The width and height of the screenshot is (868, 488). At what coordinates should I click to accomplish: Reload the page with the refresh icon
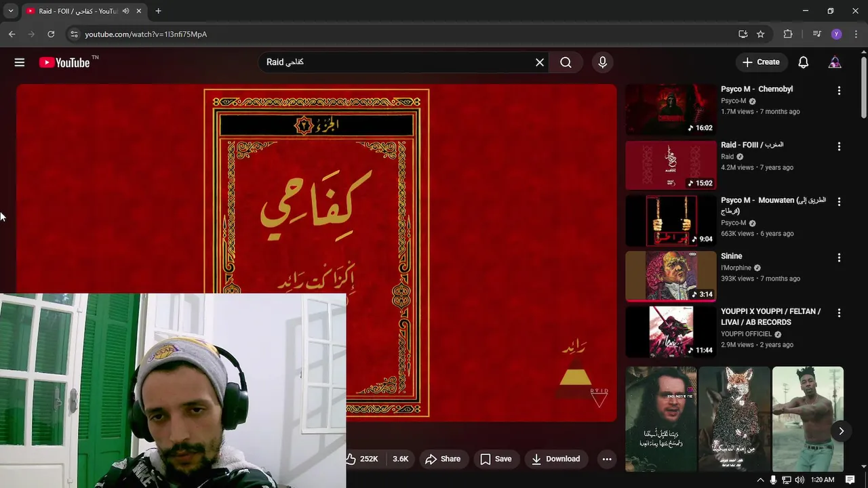[51, 34]
